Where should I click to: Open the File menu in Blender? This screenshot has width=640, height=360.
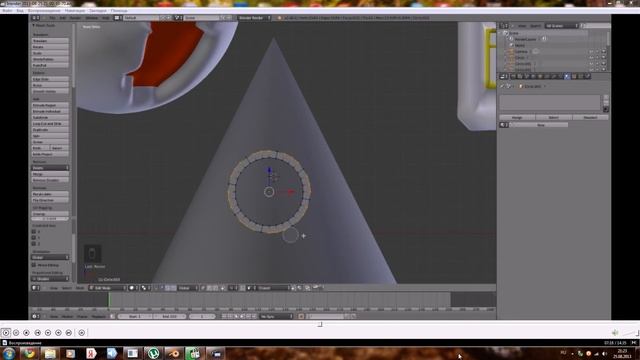(52, 18)
